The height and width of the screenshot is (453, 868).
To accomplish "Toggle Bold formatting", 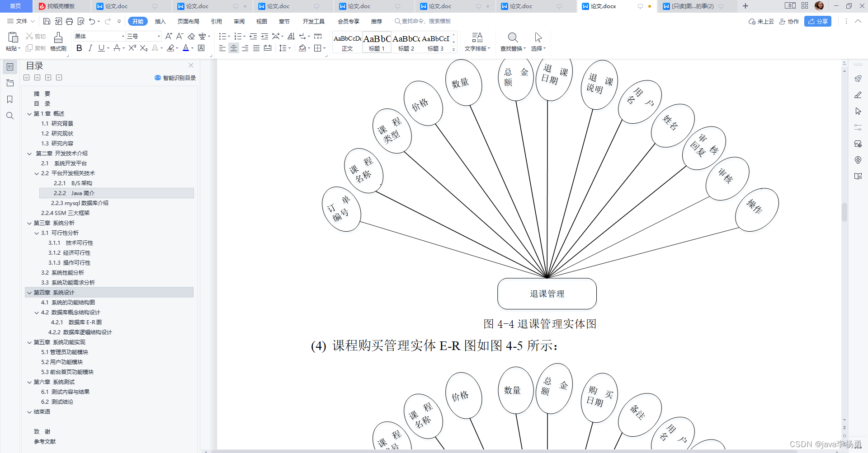I will (x=79, y=48).
